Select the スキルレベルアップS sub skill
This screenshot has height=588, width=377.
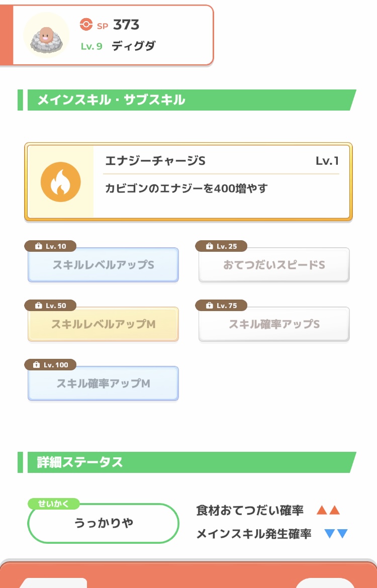coord(103,265)
